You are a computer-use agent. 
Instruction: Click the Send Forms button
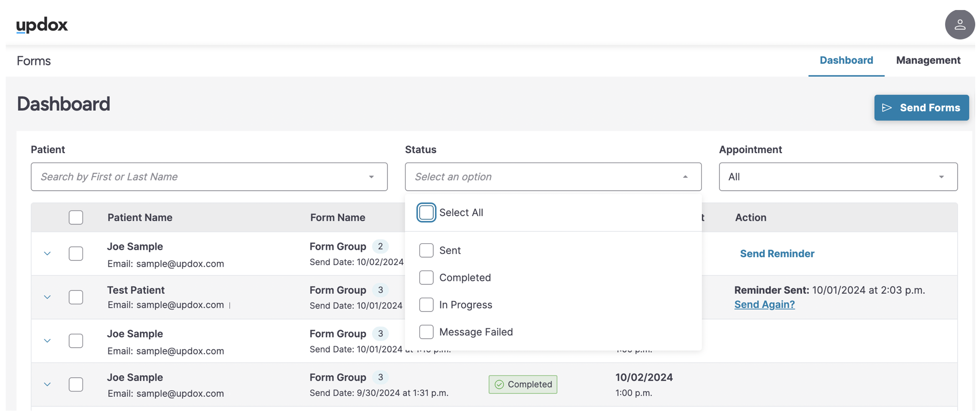pos(921,108)
